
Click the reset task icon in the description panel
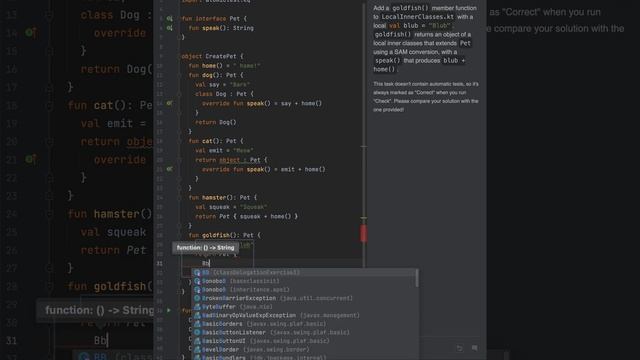[460, 348]
